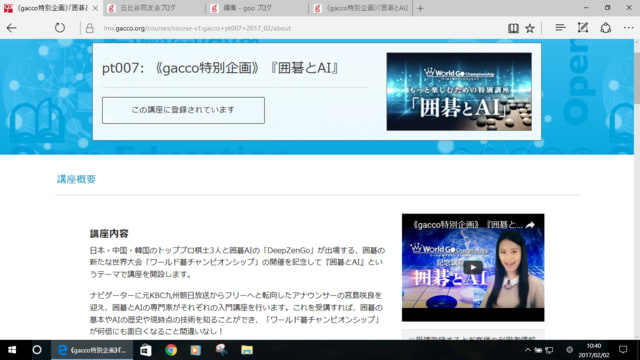Launch Chrome from the taskbar
640x360 pixels.
point(171,350)
